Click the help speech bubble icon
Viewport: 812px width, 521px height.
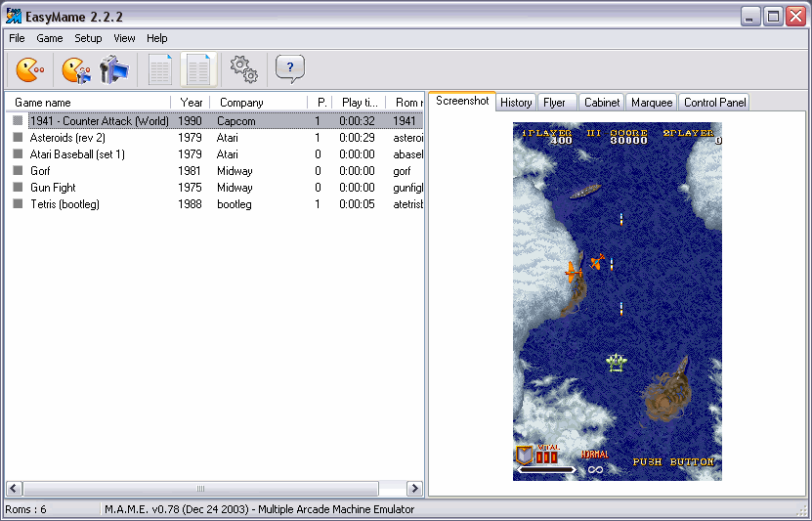290,68
